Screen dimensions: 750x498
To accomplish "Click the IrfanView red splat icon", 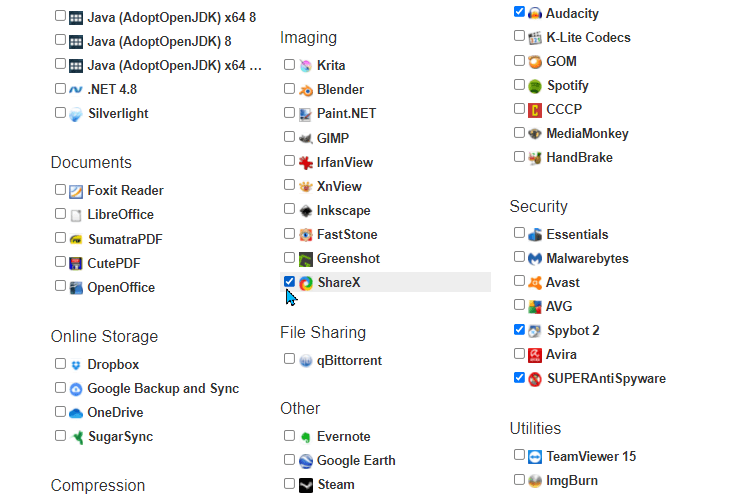I will pos(306,163).
